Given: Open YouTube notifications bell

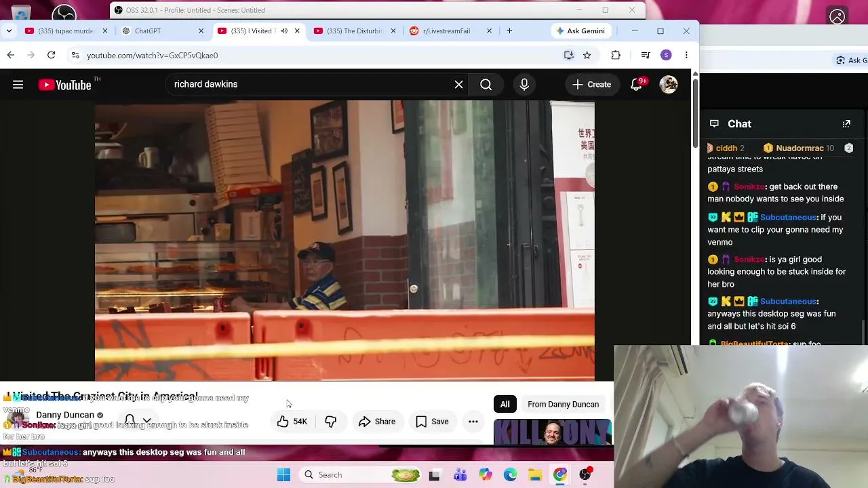Looking at the screenshot, I should point(637,85).
